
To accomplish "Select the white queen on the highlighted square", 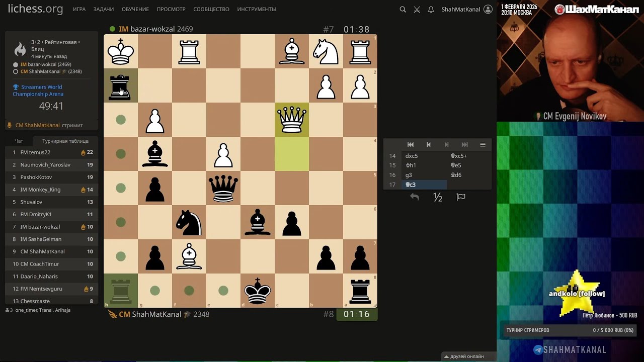I will [292, 120].
